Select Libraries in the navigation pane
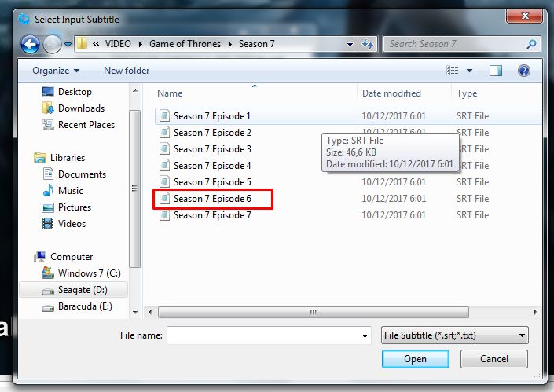 [60, 158]
